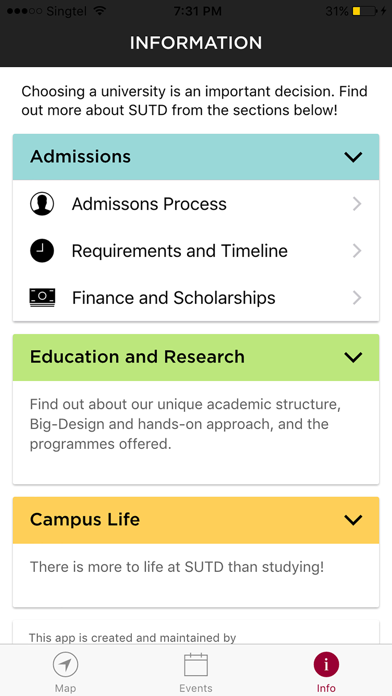Tap the Campus Life yellow header
This screenshot has width=392, height=696.
click(x=196, y=520)
